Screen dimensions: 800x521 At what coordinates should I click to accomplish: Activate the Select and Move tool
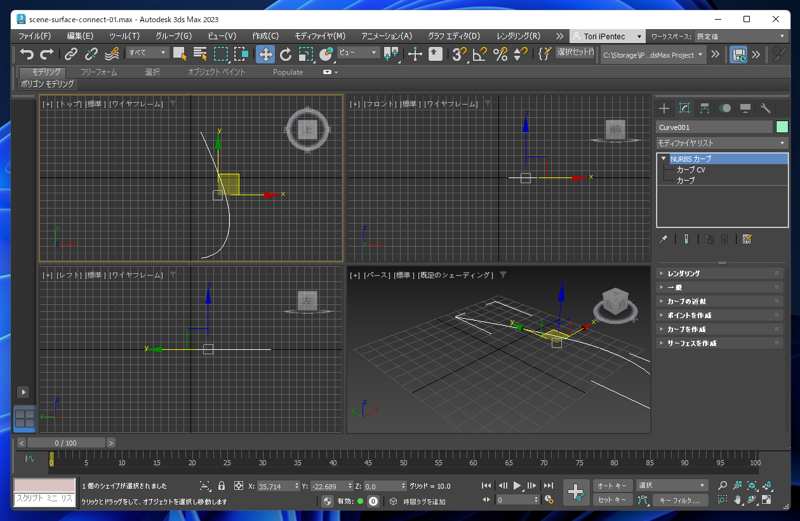tap(265, 54)
